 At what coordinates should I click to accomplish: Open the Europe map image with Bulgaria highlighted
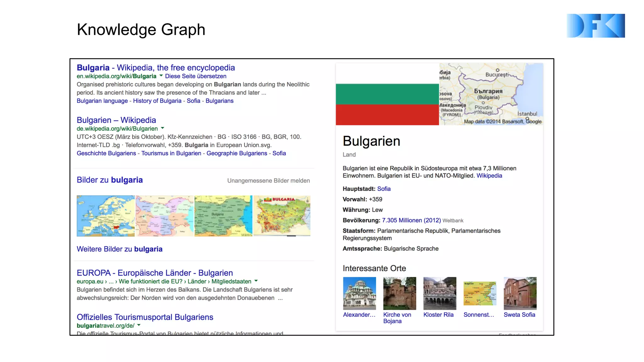click(106, 216)
